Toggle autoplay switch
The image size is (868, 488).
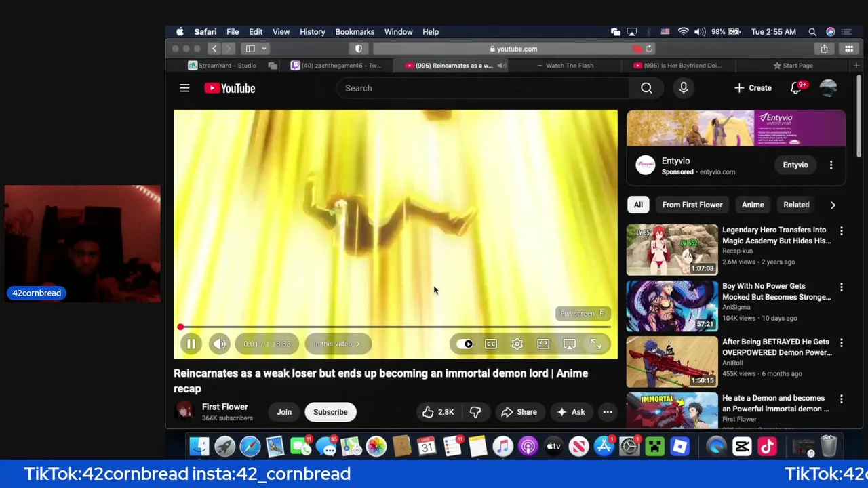[465, 344]
